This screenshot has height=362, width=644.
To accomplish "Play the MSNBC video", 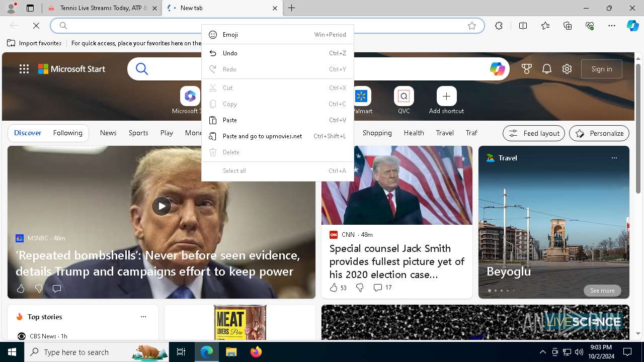I will pos(162,206).
